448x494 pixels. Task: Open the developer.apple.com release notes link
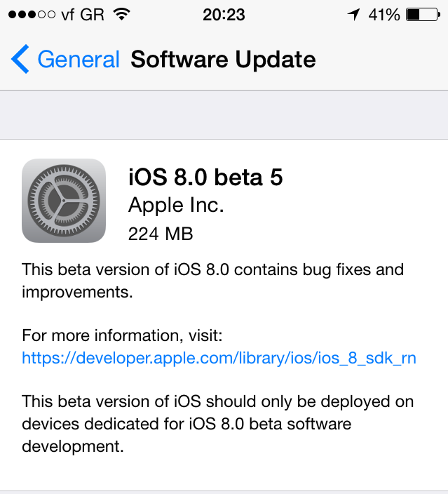coord(219,358)
